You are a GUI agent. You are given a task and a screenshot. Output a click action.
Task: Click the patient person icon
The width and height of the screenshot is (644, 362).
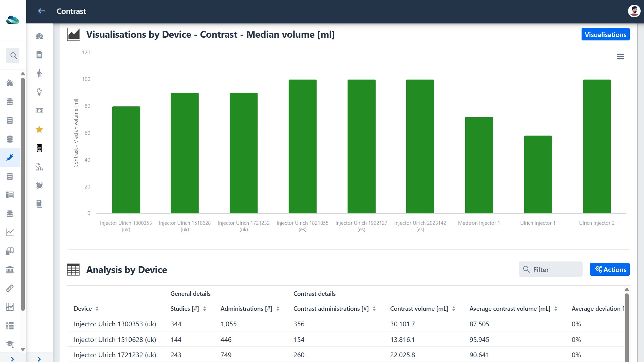39,73
